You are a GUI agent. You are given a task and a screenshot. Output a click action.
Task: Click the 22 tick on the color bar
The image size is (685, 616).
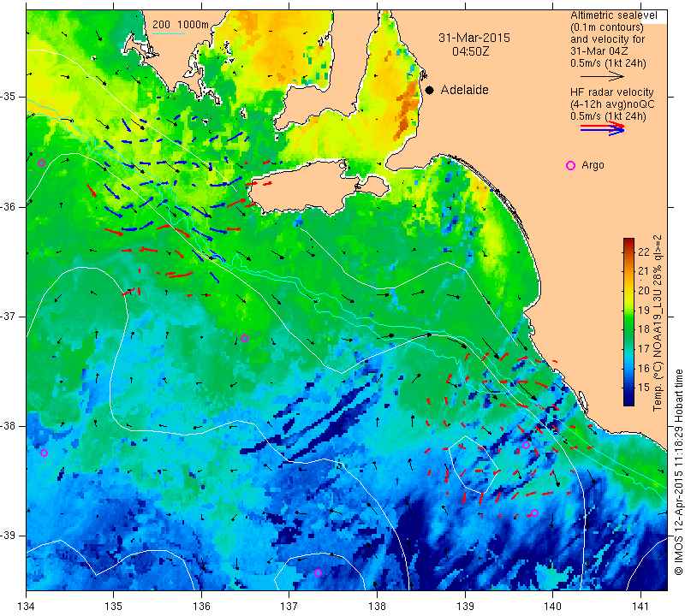(644, 252)
